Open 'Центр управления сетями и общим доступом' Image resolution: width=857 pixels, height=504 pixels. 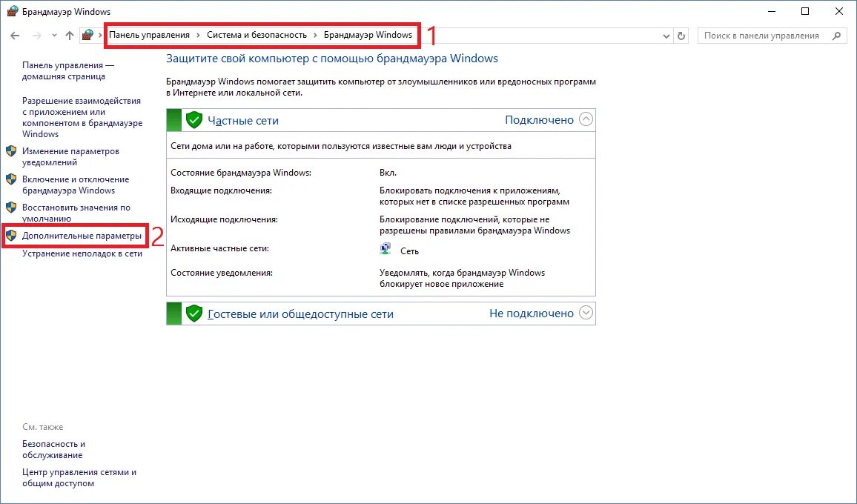pos(79,478)
